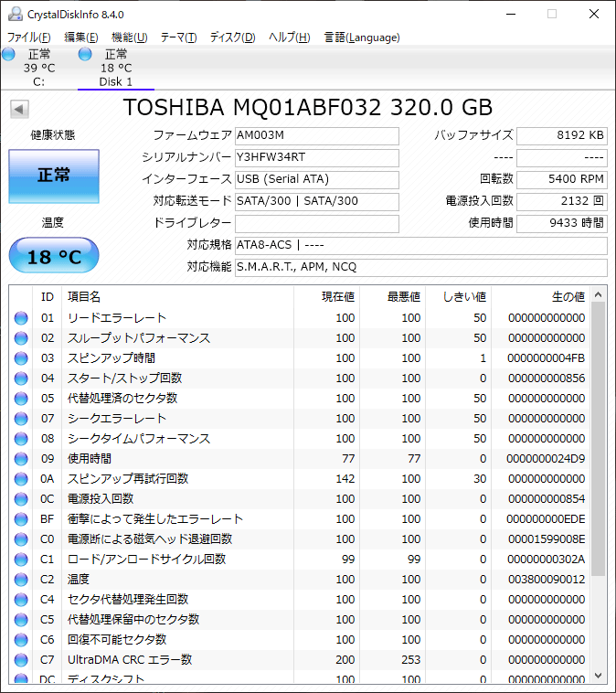Screen dimensions: 616x693
Task: Open the テーマ(T) menu
Action: (x=178, y=37)
